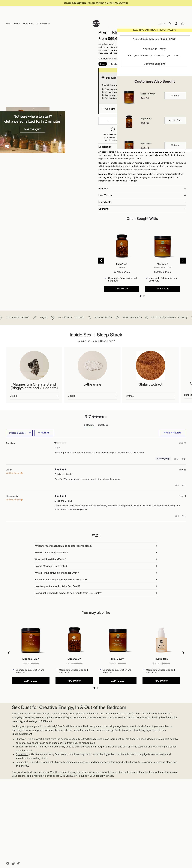Viewport: 192px width, 868px height.
Task: Open the shopping bag icon
Action: pyautogui.click(x=183, y=24)
